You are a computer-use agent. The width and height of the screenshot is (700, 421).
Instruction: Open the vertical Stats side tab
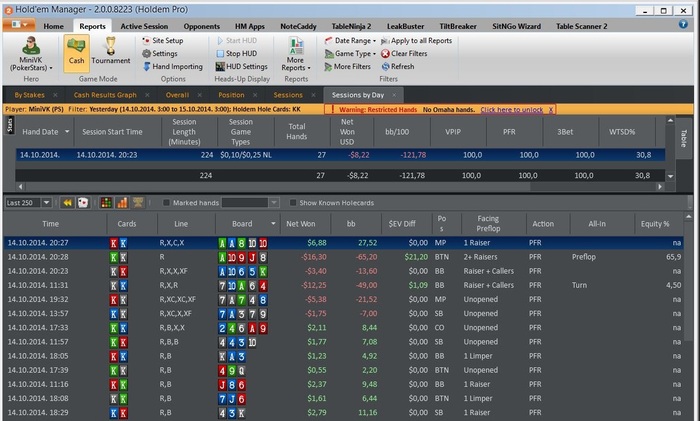(x=9, y=125)
